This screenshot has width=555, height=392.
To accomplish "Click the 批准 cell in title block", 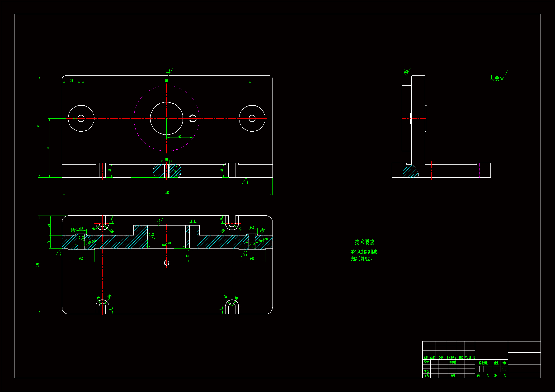I will click(452, 376).
